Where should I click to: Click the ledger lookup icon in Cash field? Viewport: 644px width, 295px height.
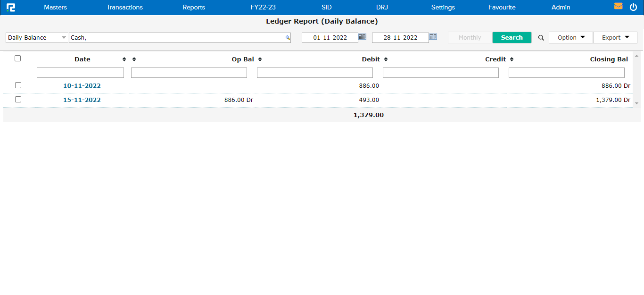click(x=287, y=38)
